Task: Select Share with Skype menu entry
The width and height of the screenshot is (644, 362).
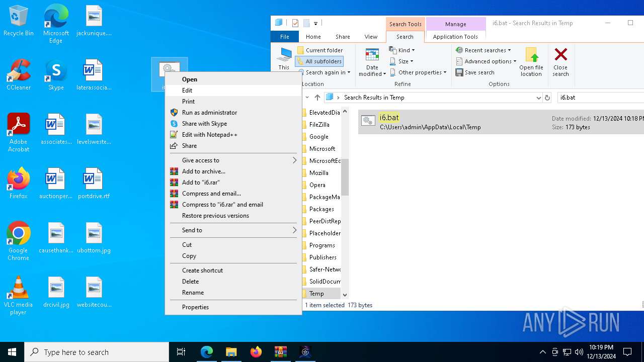Action: [233, 124]
